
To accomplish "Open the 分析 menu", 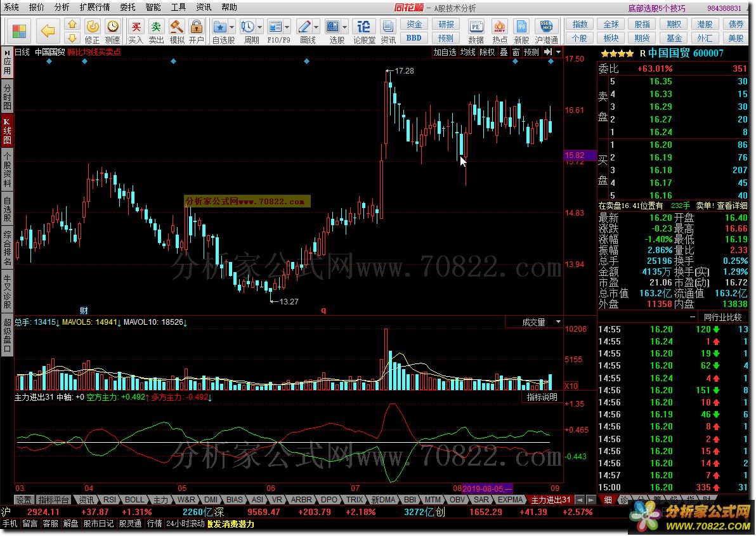I will pyautogui.click(x=62, y=7).
